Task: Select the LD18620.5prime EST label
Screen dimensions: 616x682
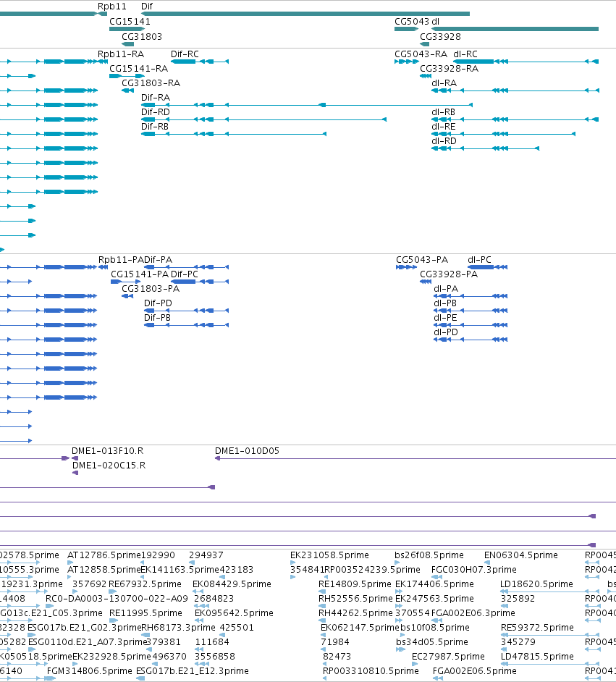Action: pos(536,584)
